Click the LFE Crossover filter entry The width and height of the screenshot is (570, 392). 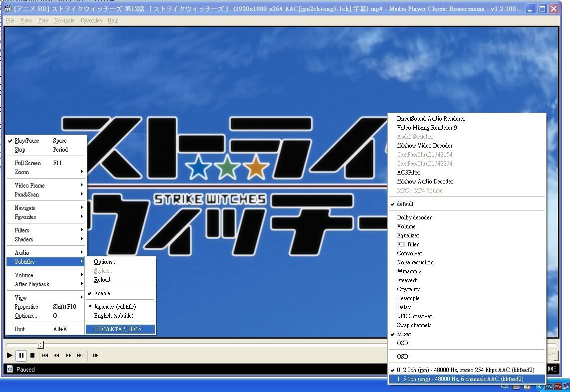click(467, 316)
